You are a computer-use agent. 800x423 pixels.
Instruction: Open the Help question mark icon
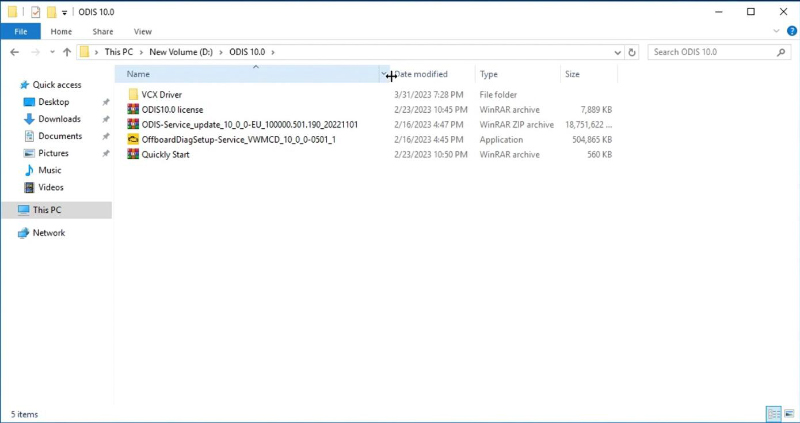(791, 31)
